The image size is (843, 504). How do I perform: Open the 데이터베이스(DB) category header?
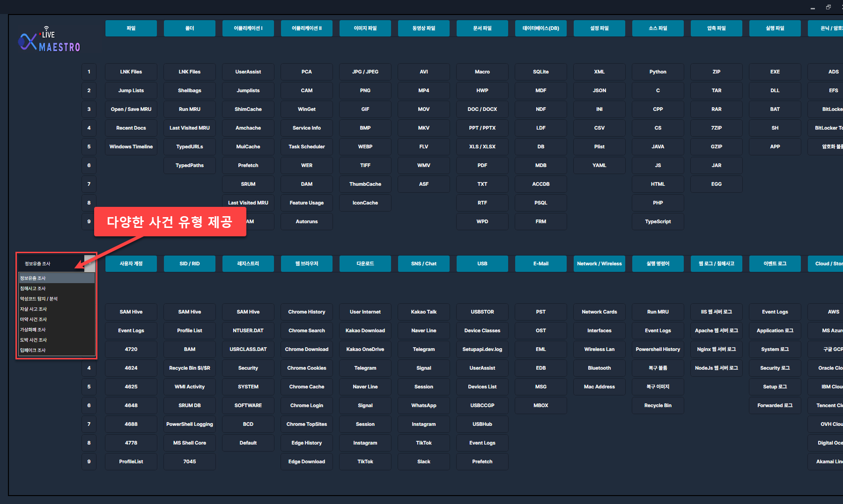click(x=541, y=28)
